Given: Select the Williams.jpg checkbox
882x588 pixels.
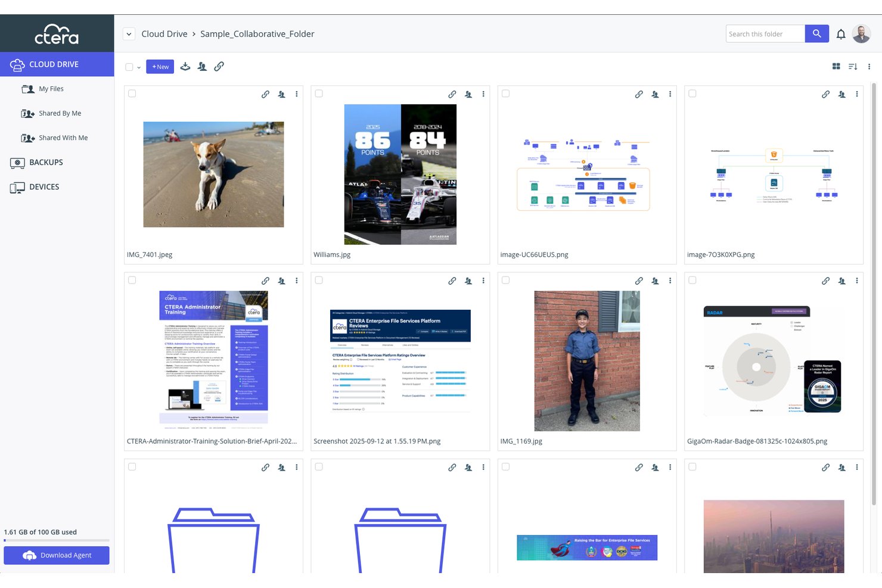Looking at the screenshot, I should 319,94.
